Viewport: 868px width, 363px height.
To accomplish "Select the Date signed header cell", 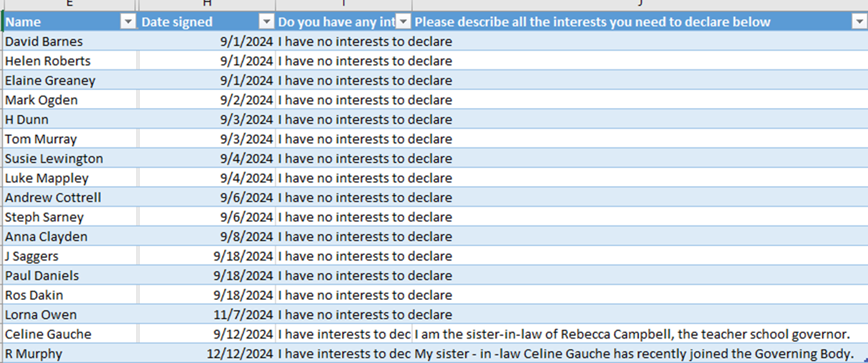I will click(x=207, y=22).
